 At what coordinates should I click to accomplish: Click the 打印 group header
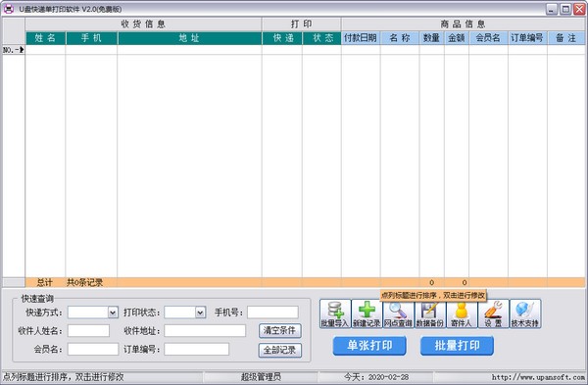tap(302, 24)
